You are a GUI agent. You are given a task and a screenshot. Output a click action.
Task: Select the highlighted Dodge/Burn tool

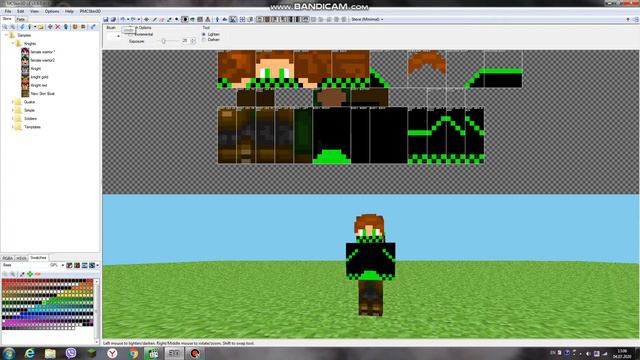(185, 19)
